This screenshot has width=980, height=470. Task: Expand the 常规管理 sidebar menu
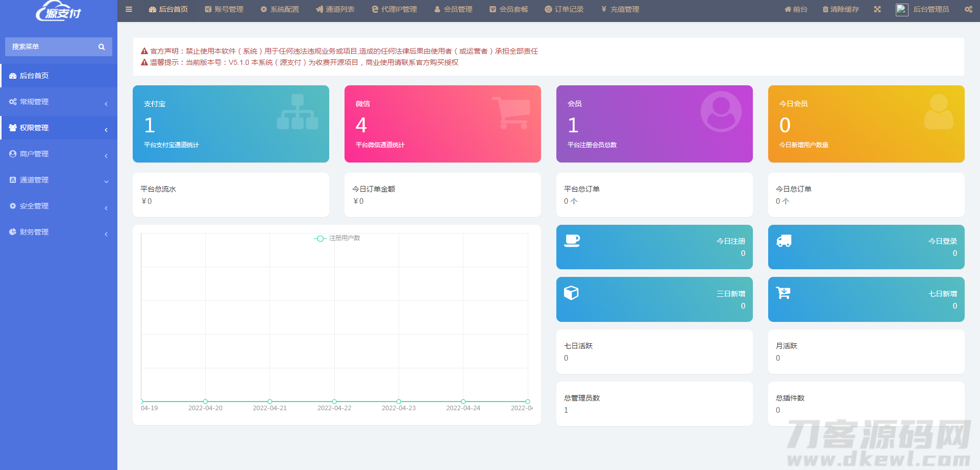point(59,102)
